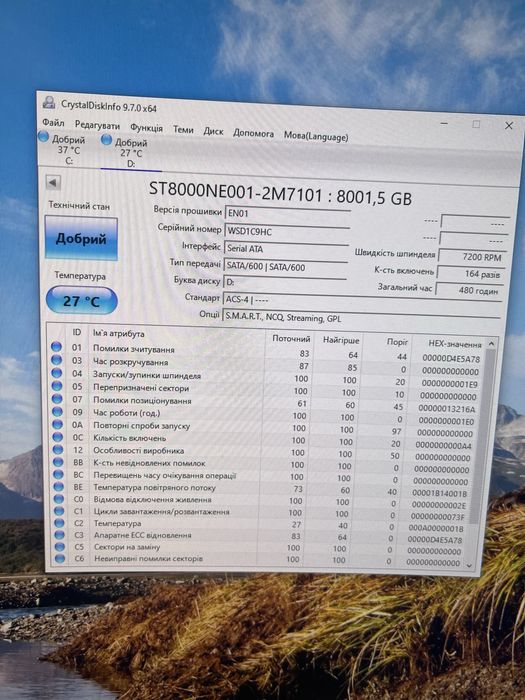Viewport: 525px width, 700px height.
Task: Click the rotation speed field 7200 RPM
Action: coord(471,257)
